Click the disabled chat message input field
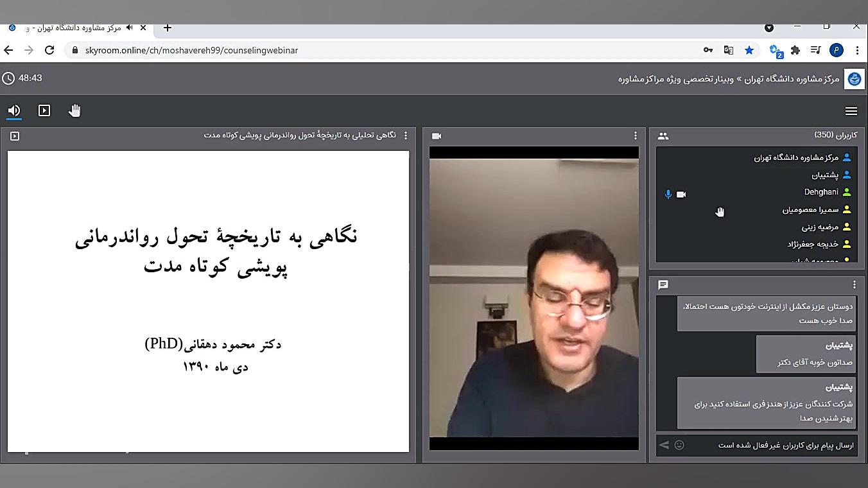 (x=770, y=445)
